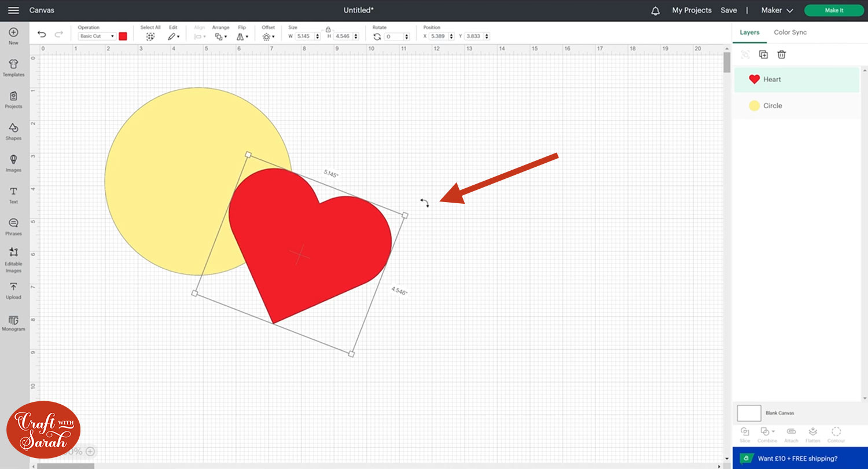
Task: Open the hamburger main menu
Action: coord(13,10)
